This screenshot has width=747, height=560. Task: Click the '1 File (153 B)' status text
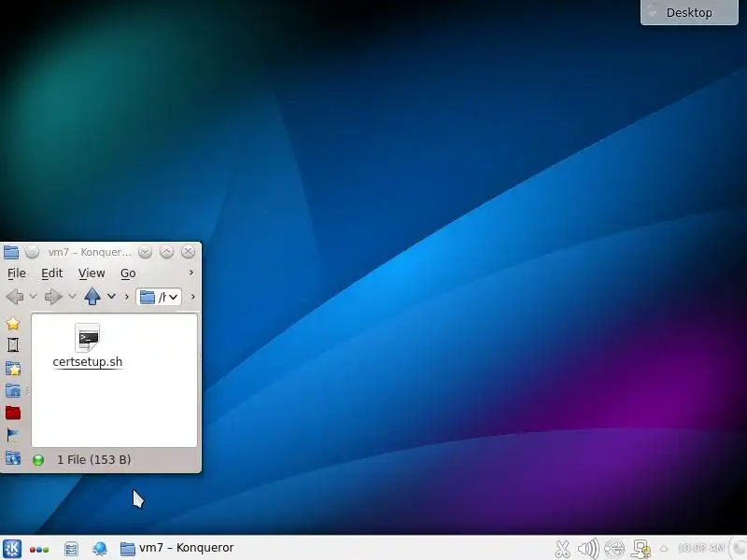94,460
